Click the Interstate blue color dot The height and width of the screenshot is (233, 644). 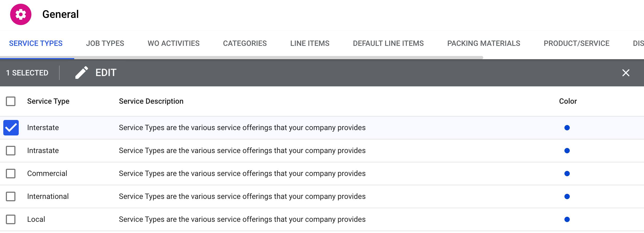coord(567,128)
